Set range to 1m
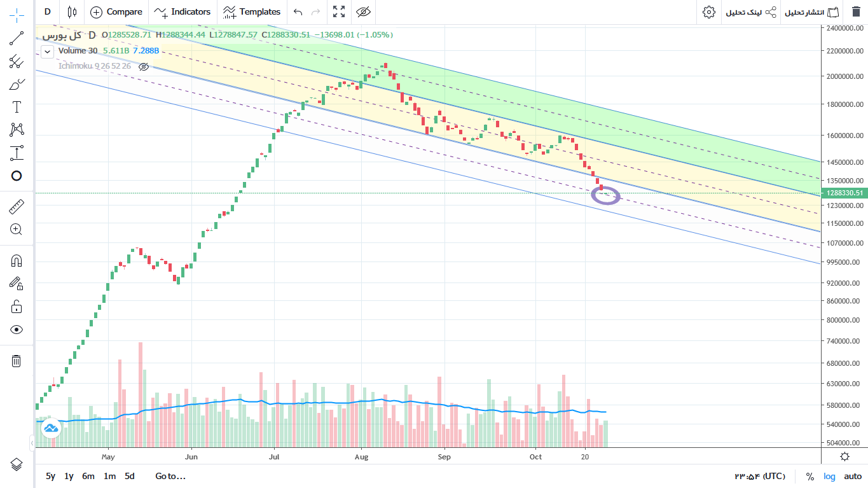The image size is (868, 488). (109, 476)
